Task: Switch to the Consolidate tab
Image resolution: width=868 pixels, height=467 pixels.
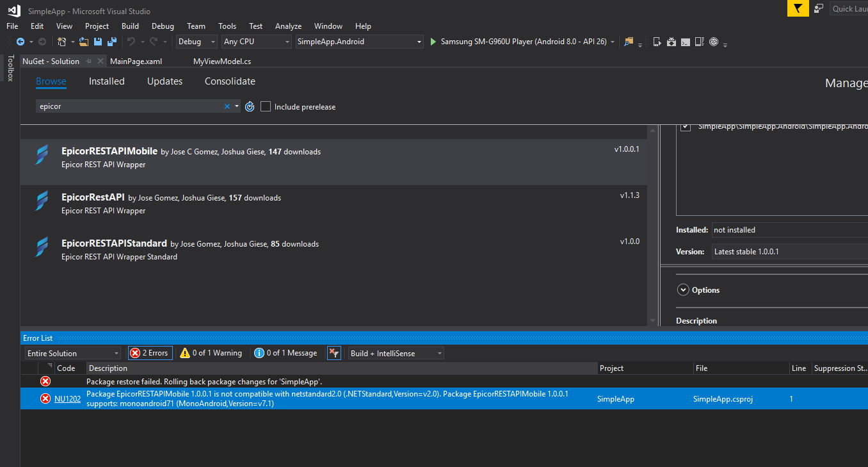Action: [230, 81]
